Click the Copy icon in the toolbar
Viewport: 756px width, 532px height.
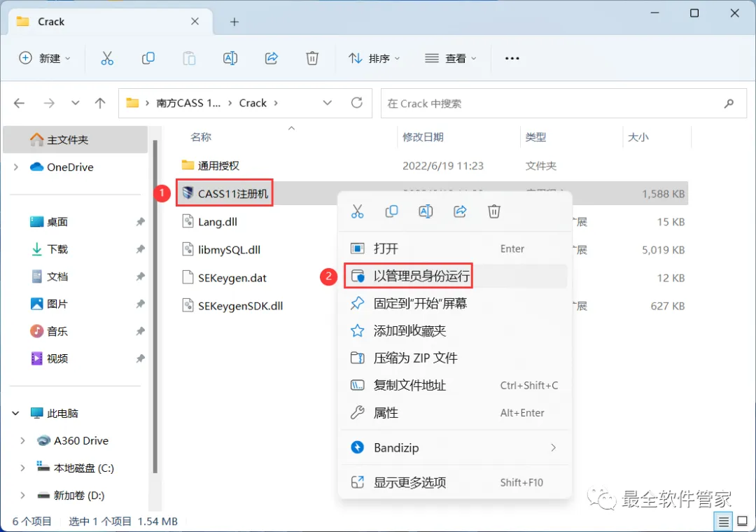point(148,58)
